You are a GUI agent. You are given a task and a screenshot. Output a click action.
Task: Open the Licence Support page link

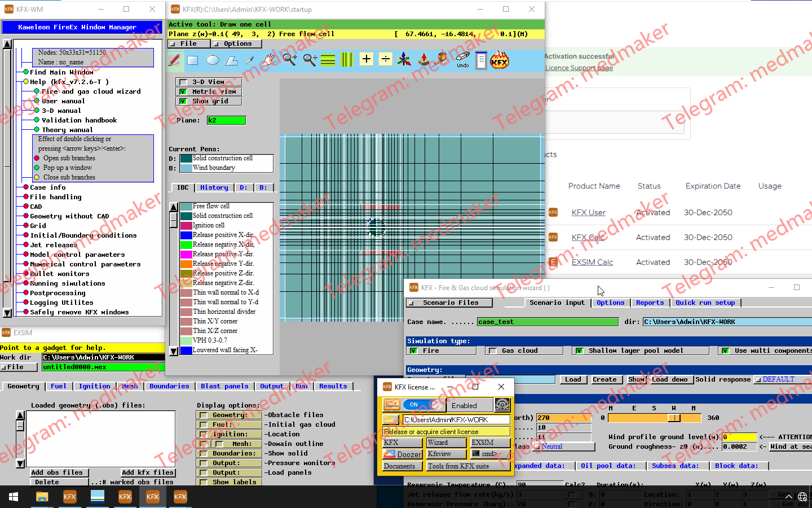(x=579, y=68)
